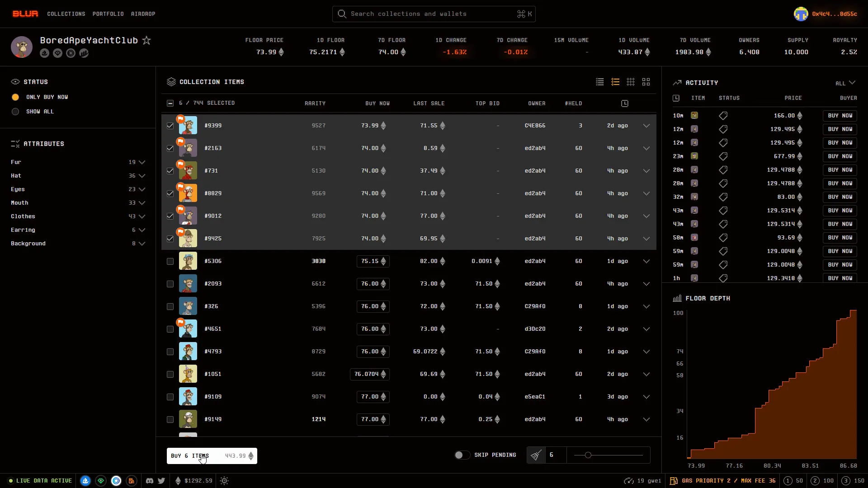Switch to compact list view icon
Image resolution: width=868 pixels, height=488 pixels.
coord(600,82)
